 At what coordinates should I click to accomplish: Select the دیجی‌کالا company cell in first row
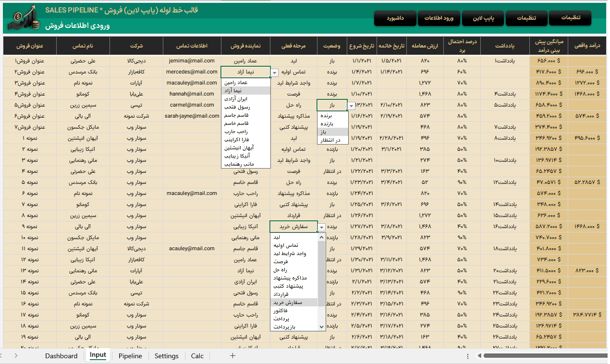tap(136, 61)
